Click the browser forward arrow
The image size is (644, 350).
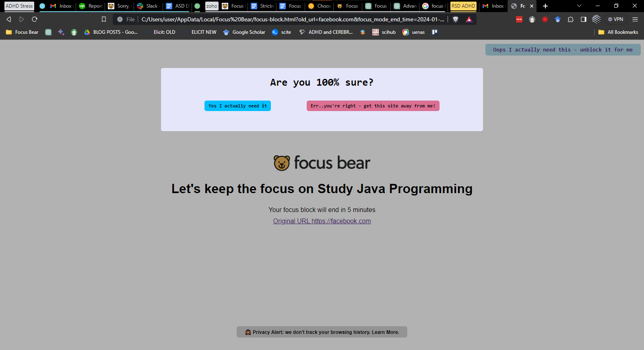22,19
